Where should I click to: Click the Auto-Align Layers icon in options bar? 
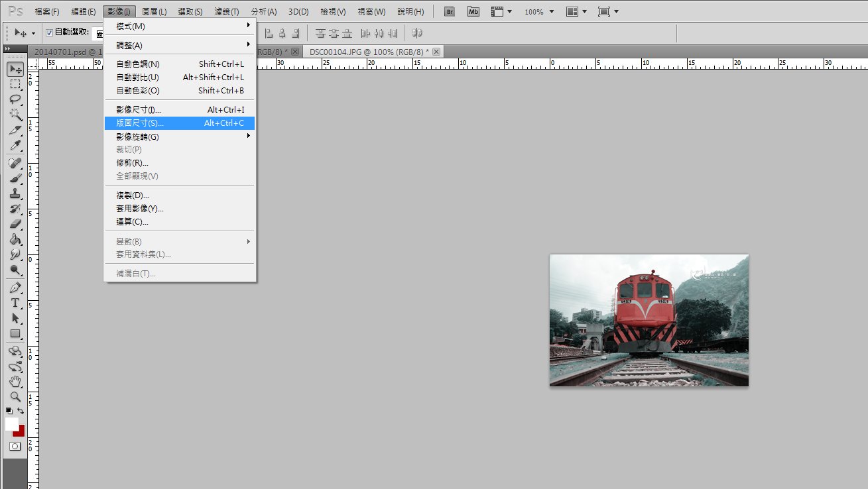point(417,33)
